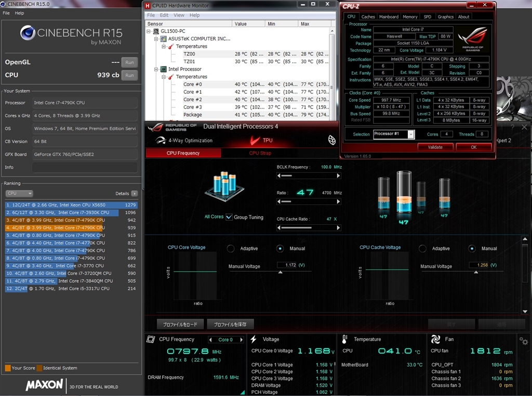This screenshot has height=396, width=532.
Task: Click the CPU Core Manual Voltage slider handle
Action: 280,272
